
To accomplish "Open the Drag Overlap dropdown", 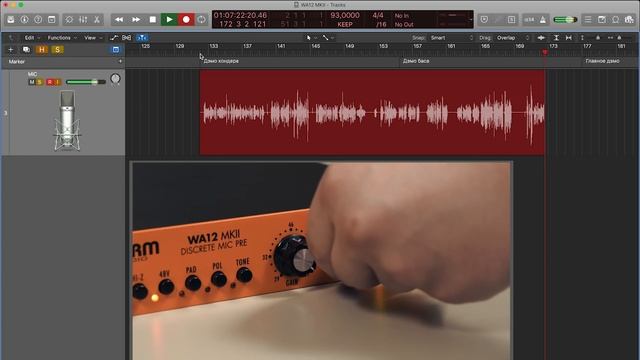I will click(513, 38).
